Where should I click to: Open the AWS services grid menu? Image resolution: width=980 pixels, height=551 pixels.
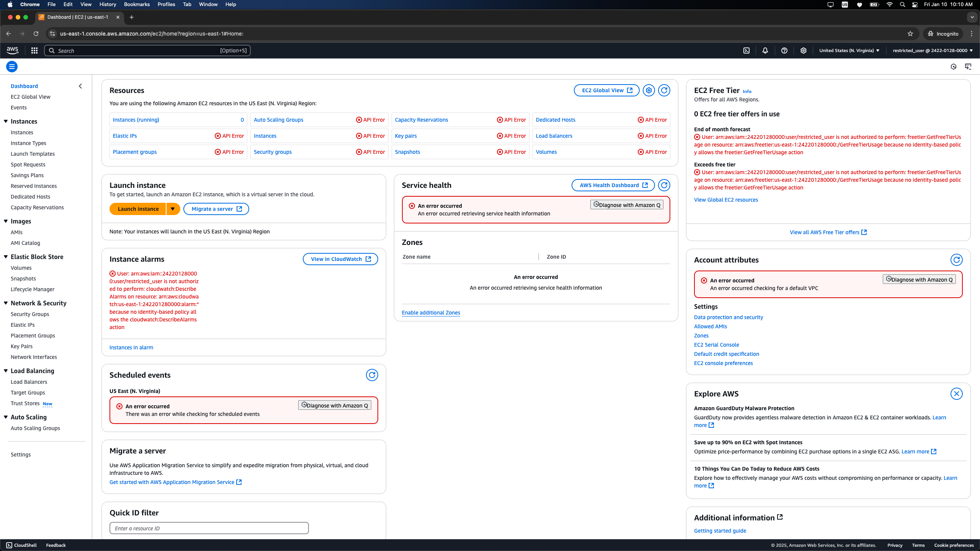[34, 51]
